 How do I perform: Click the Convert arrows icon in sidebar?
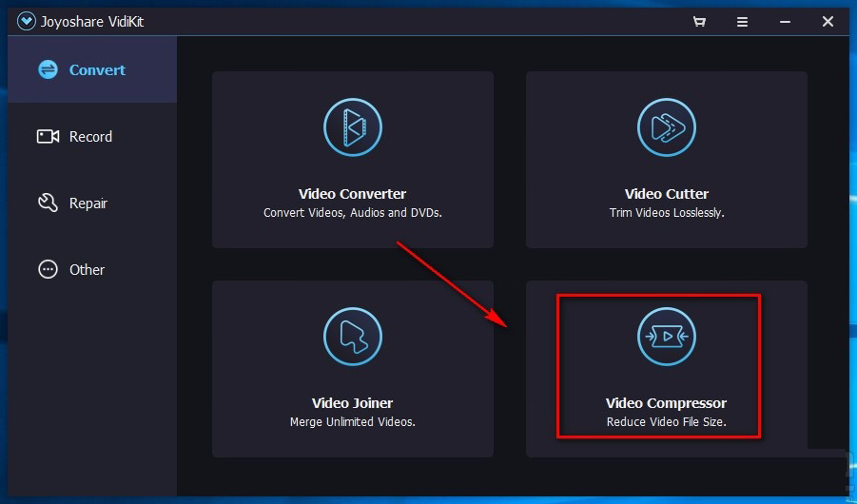[x=48, y=70]
